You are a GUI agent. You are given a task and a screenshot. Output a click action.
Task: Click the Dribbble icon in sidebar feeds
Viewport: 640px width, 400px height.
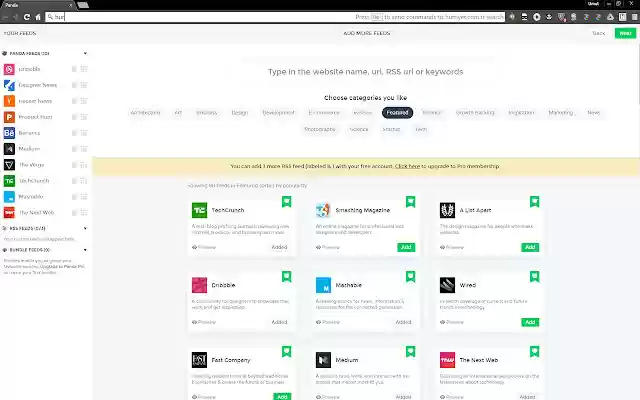(9, 69)
